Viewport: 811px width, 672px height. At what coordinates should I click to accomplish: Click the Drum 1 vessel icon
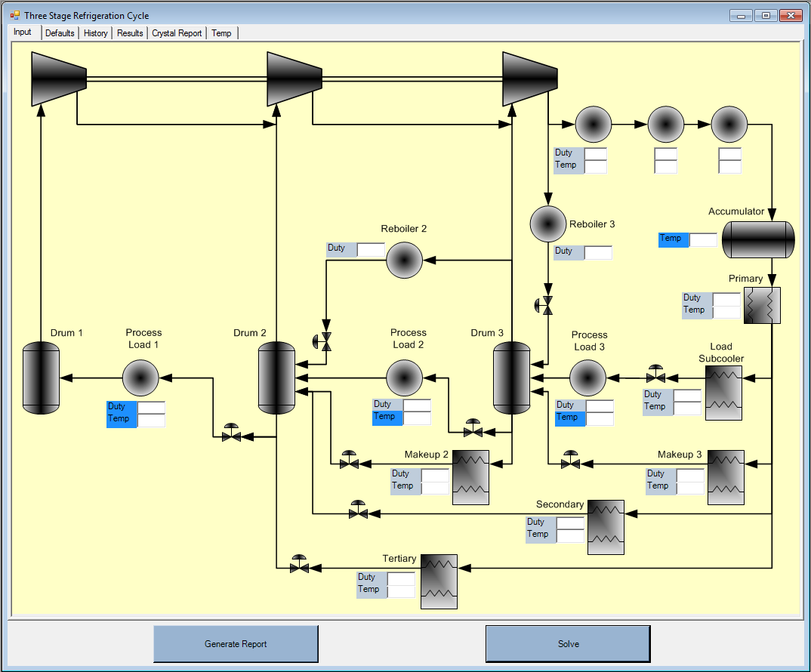(x=41, y=378)
